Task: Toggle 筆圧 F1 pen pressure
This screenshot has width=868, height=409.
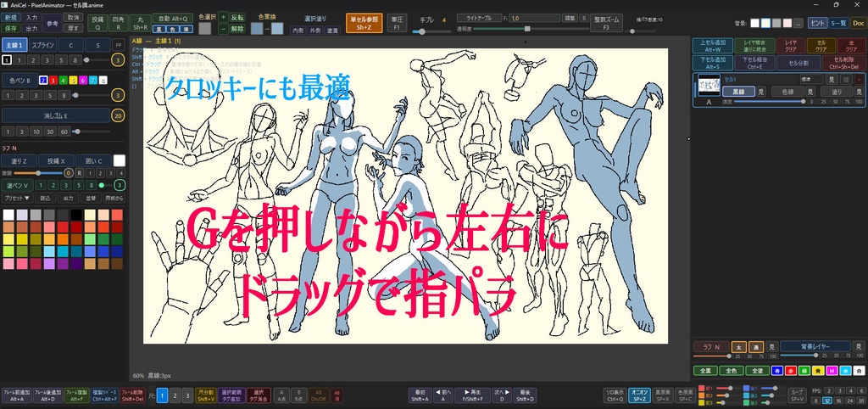Action: (396, 23)
